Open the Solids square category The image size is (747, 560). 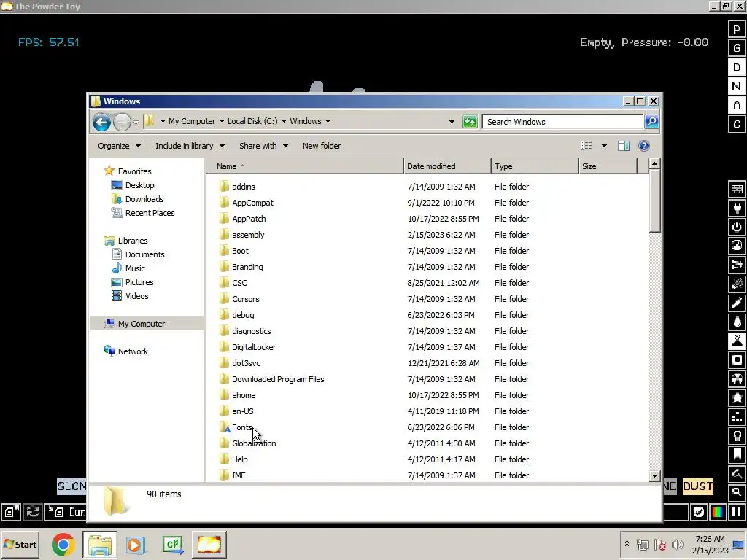tap(737, 360)
